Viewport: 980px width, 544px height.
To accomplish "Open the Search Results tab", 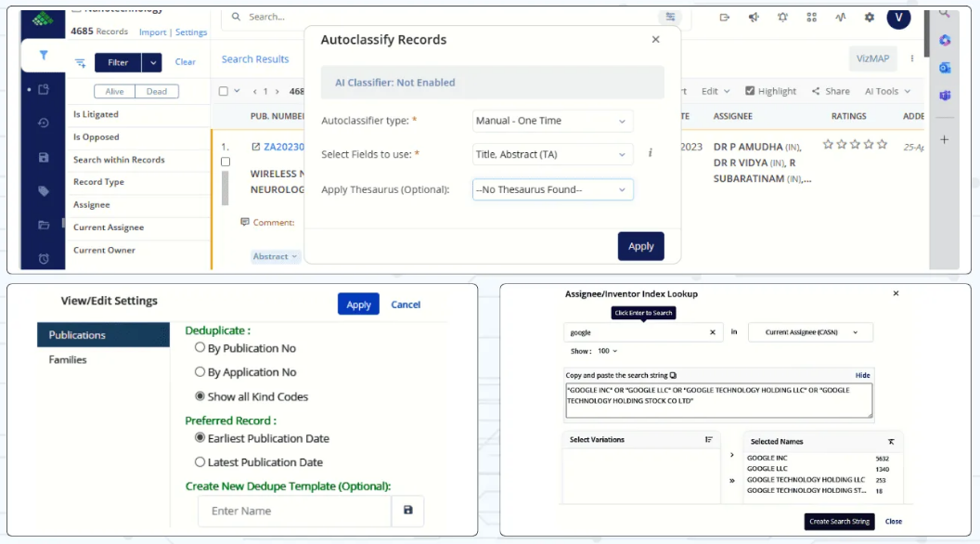I will pos(255,59).
